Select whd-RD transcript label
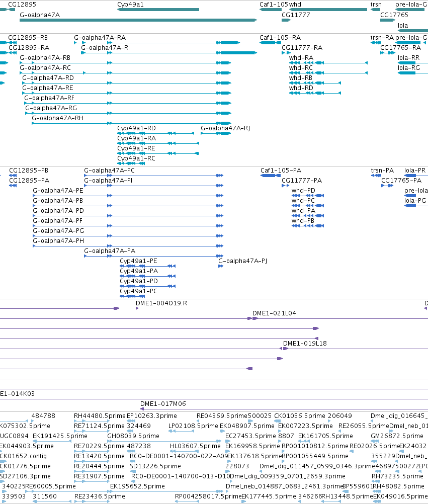Screen dimensions: 428x504 301,88
